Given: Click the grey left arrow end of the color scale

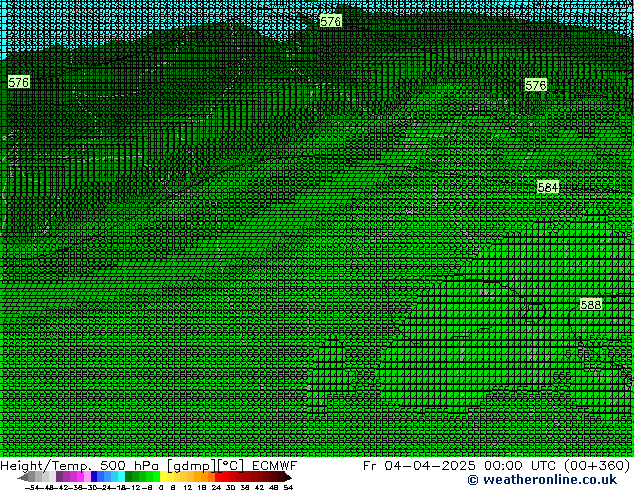Looking at the screenshot, I should [x=23, y=477].
